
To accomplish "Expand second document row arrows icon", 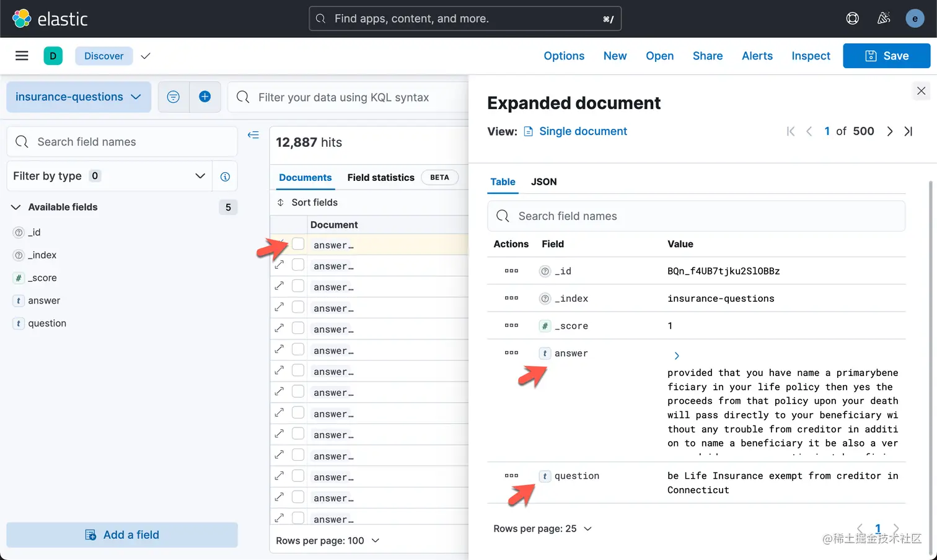I will click(x=279, y=265).
